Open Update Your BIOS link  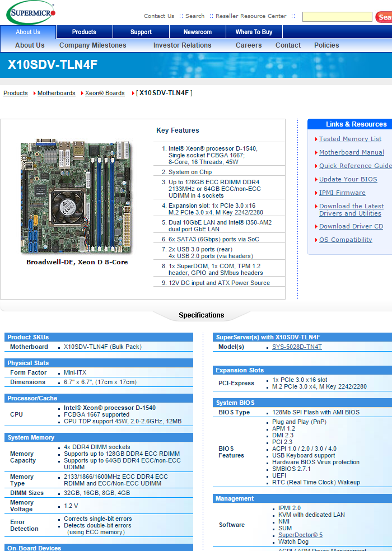[x=348, y=179]
